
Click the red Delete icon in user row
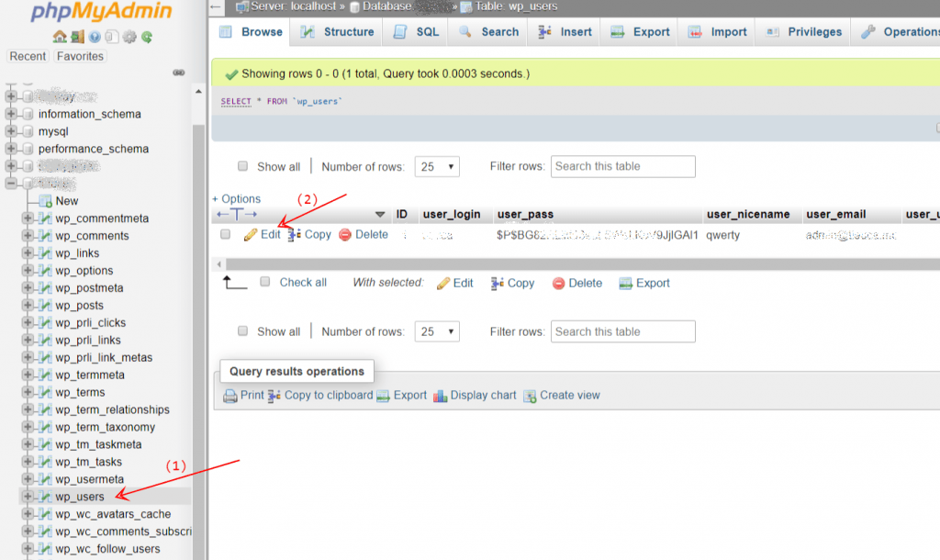click(x=345, y=235)
